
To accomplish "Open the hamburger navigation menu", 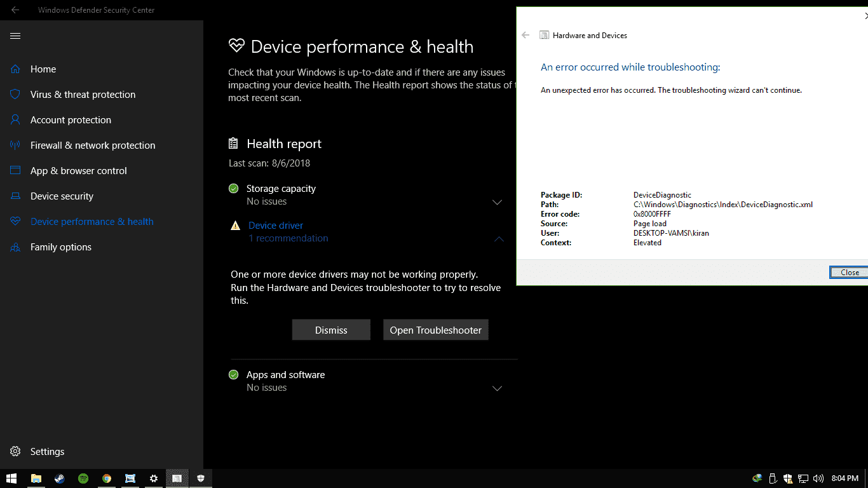I will point(15,36).
